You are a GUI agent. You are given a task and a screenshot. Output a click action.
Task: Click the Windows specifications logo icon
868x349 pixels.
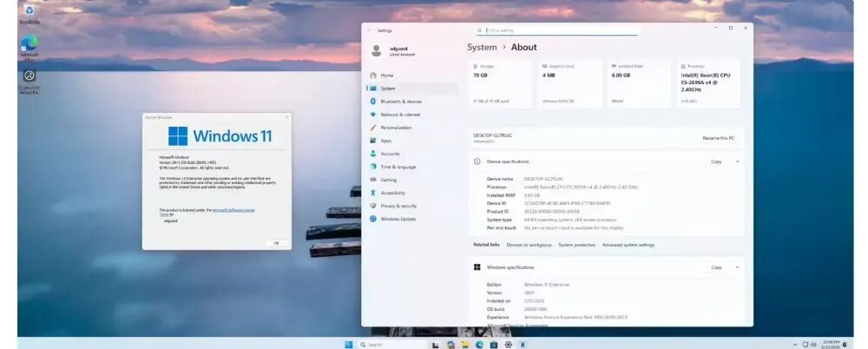point(477,267)
